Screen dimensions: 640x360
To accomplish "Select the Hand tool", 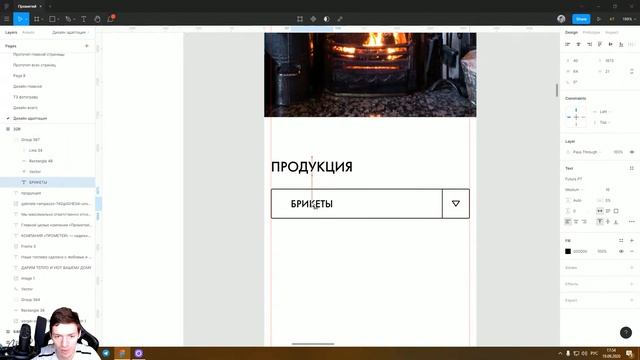I will pos(97,19).
